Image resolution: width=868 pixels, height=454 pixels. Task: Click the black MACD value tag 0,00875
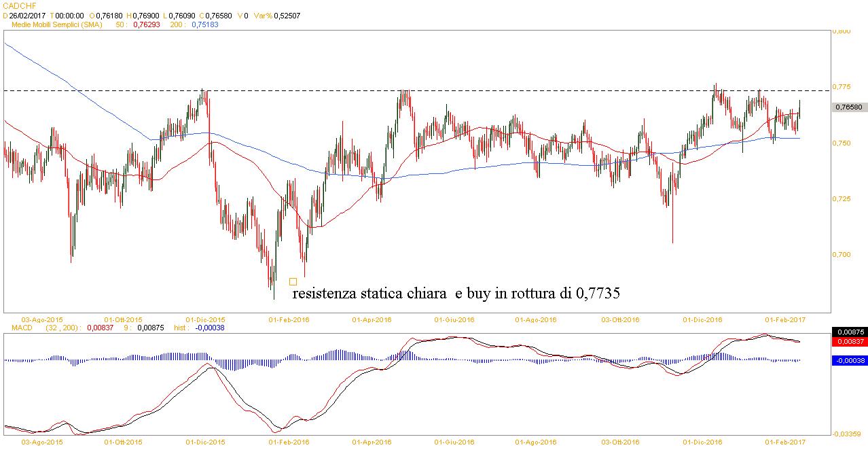click(x=848, y=332)
